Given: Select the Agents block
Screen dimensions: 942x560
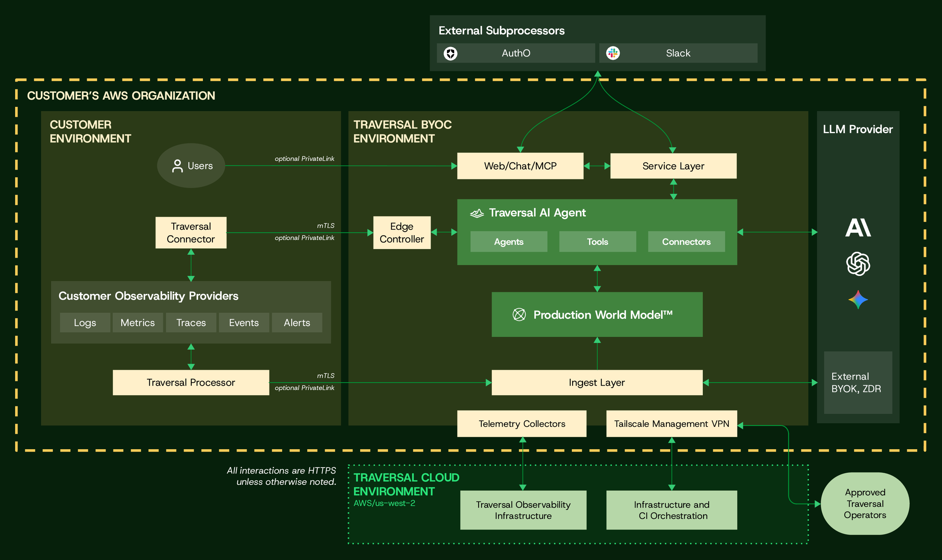Looking at the screenshot, I should (x=509, y=242).
